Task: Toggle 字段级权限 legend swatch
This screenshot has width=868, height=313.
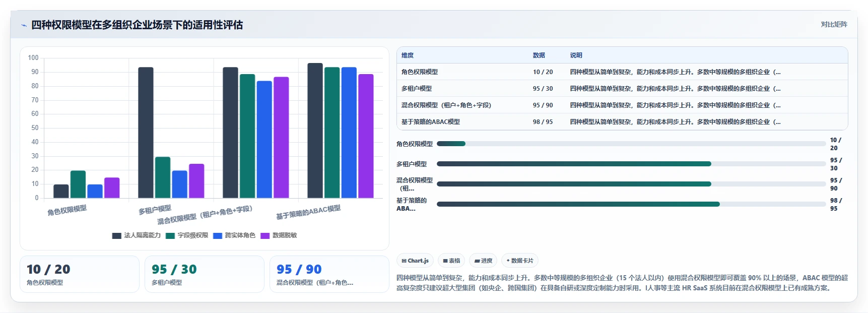Action: click(x=170, y=235)
